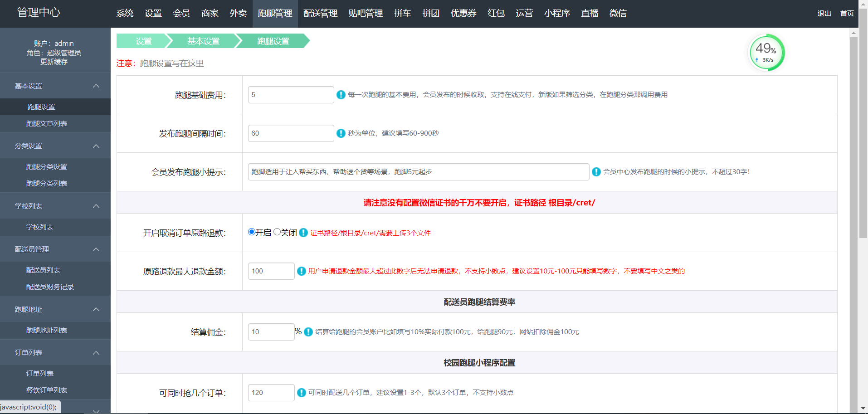Click the info icon beside 证书路径 warning text

(303, 233)
